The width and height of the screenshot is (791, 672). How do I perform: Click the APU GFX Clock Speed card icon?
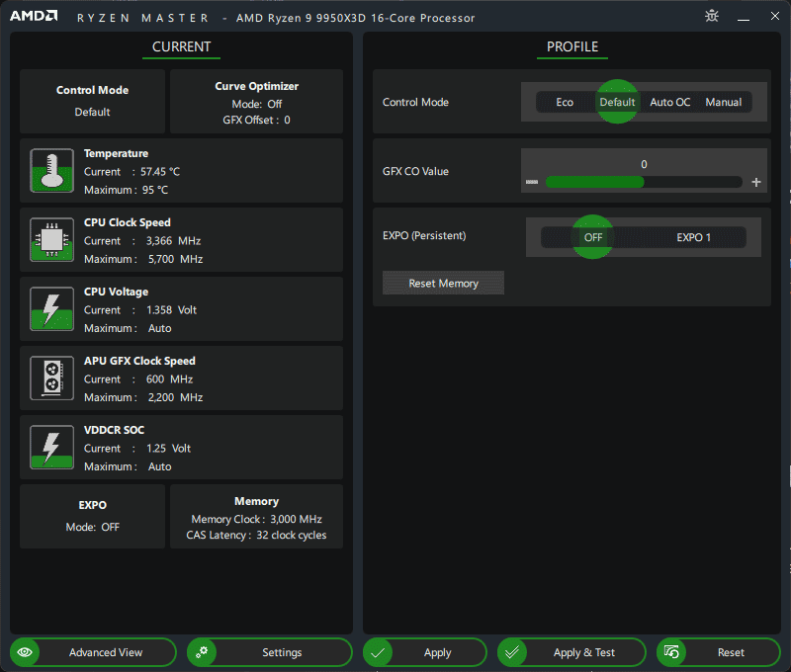[x=52, y=378]
